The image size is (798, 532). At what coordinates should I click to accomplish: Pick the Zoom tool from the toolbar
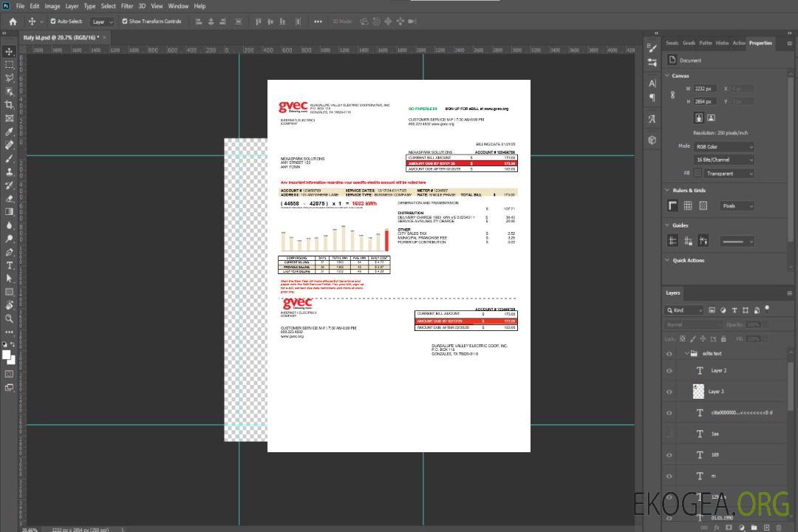(10, 318)
